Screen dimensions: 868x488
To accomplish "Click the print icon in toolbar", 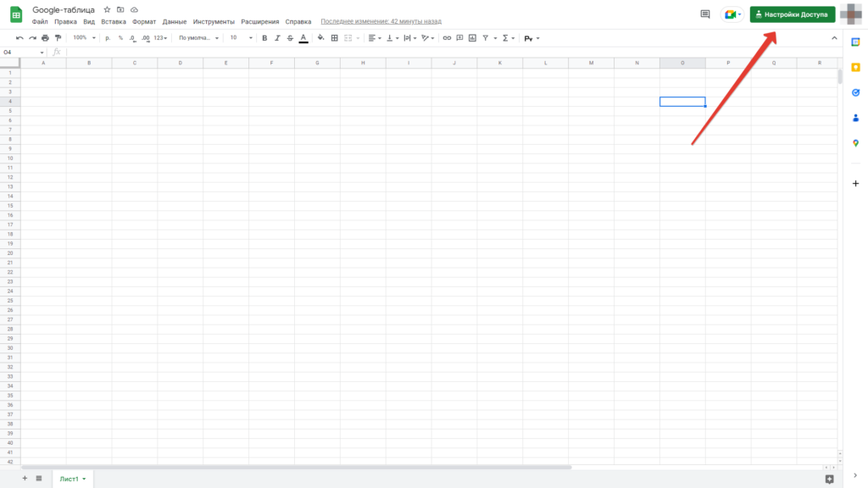I will [45, 38].
